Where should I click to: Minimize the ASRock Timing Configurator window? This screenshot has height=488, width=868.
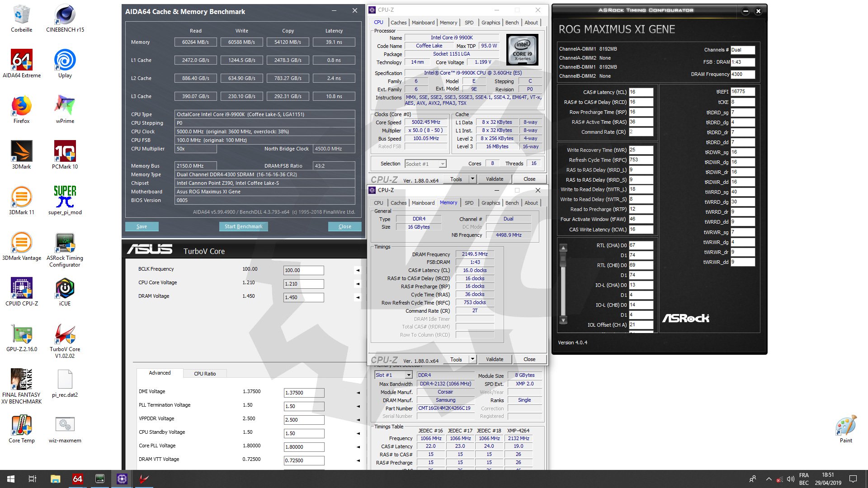click(746, 11)
